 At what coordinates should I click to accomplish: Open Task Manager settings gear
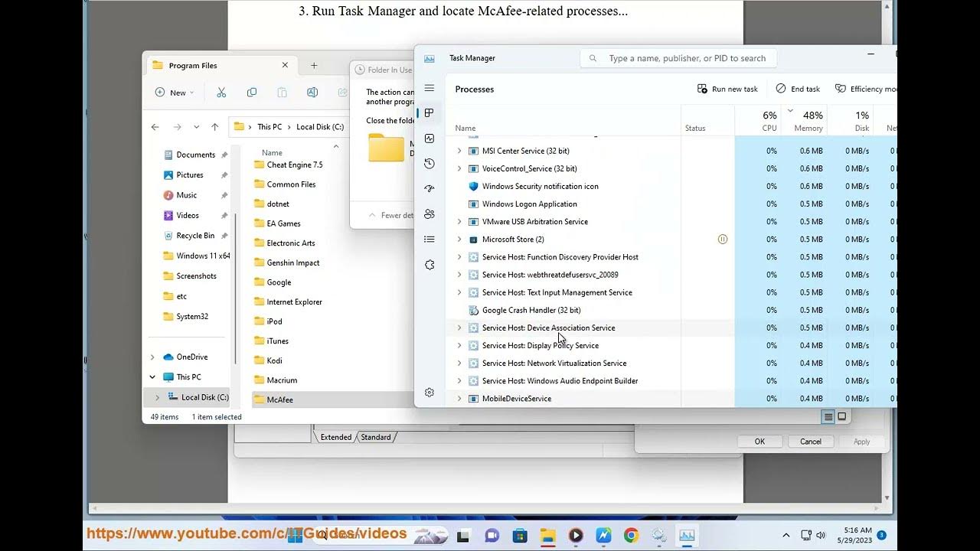(x=429, y=393)
